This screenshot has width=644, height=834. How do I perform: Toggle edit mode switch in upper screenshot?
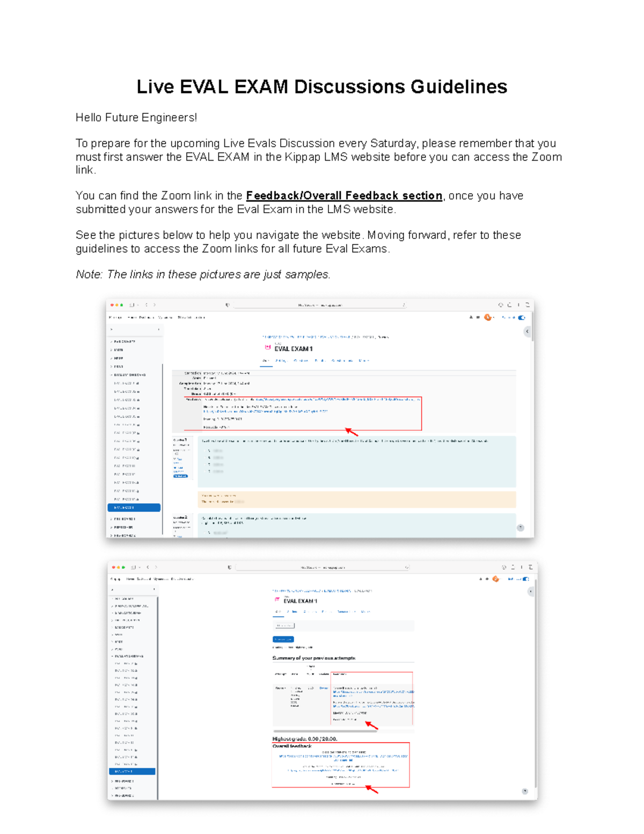(x=522, y=317)
